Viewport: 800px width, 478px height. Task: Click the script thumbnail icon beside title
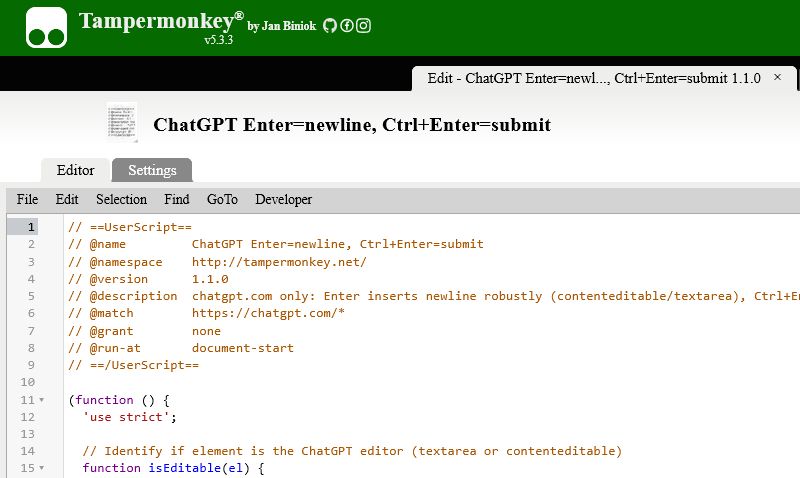point(122,122)
